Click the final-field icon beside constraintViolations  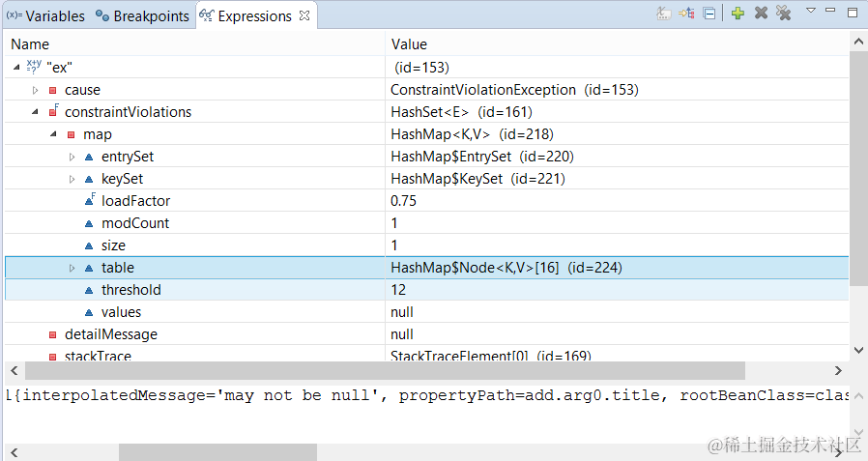(x=53, y=111)
